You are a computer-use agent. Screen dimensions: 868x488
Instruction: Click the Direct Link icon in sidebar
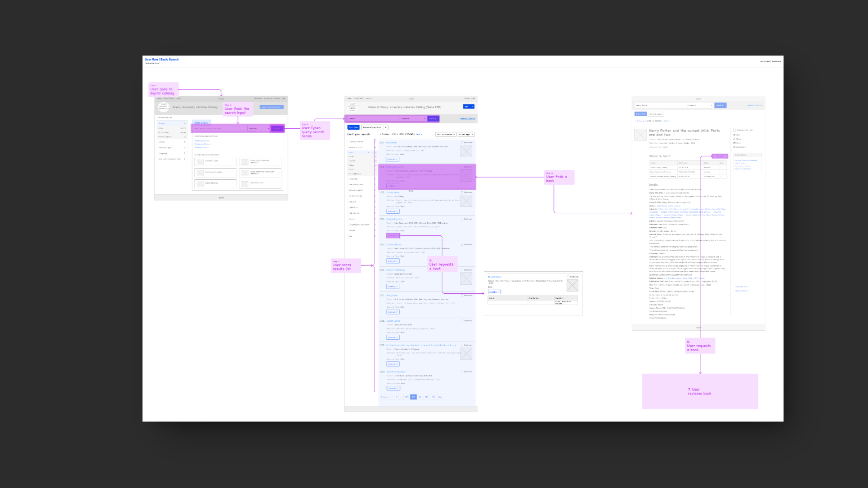tap(734, 147)
